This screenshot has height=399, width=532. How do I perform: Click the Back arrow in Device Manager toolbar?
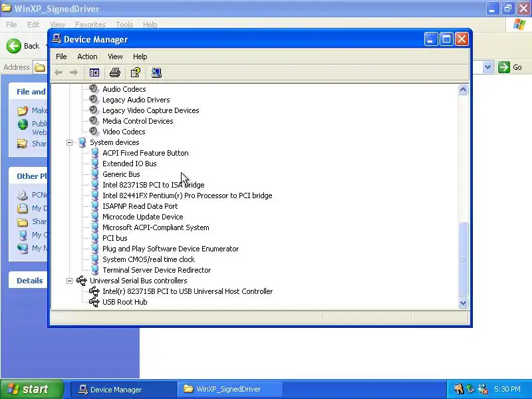point(59,72)
